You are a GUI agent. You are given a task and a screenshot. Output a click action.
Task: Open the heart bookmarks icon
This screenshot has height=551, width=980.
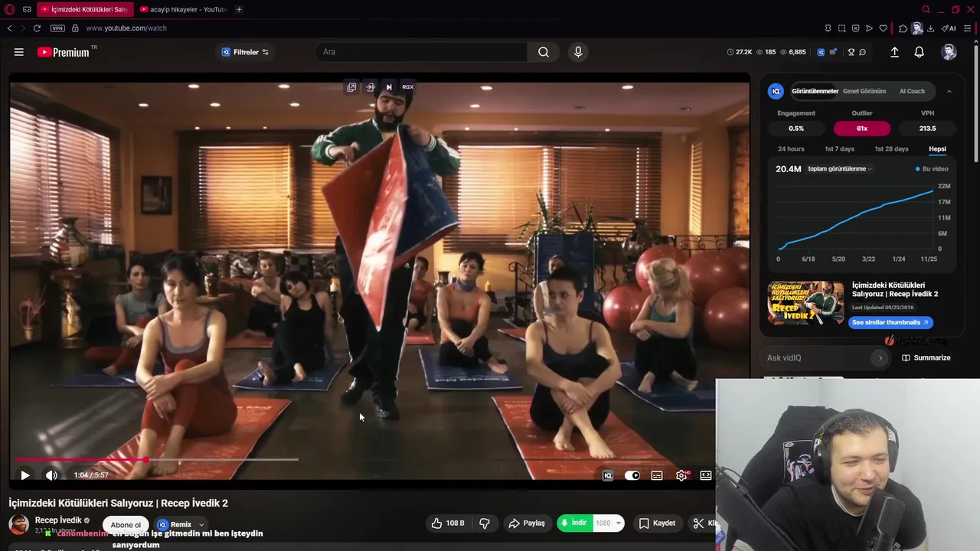883,28
